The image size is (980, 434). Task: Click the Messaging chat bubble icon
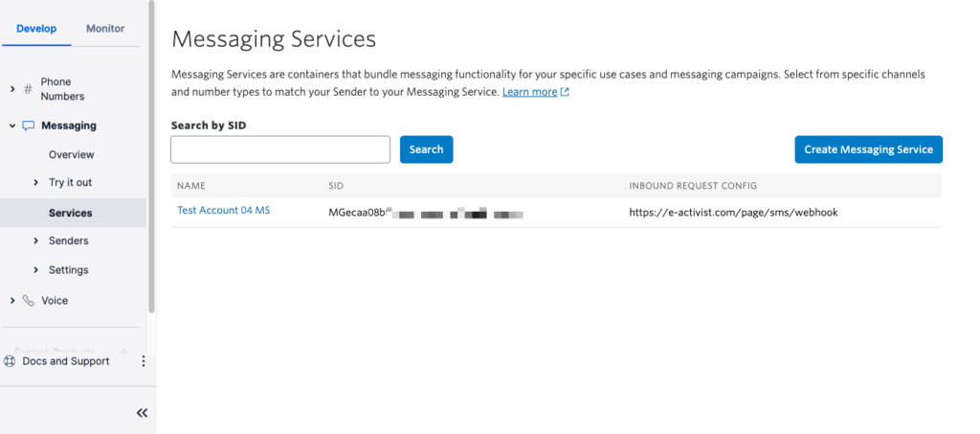click(28, 126)
